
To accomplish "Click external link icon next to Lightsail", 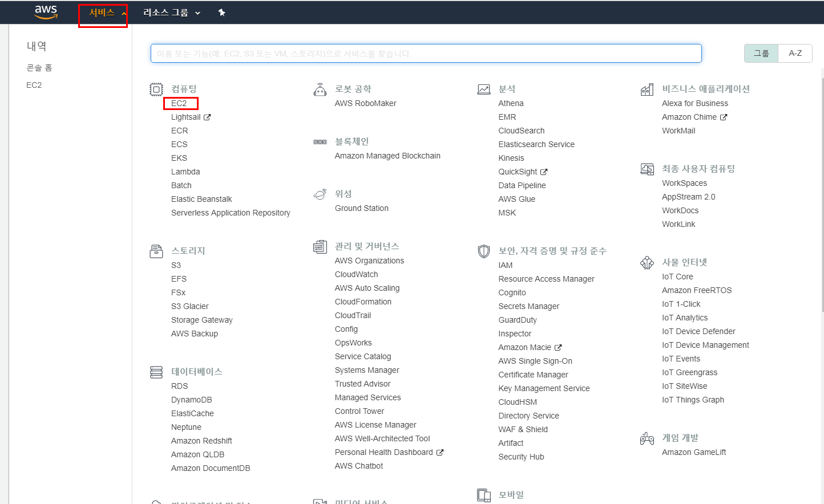I will point(207,117).
